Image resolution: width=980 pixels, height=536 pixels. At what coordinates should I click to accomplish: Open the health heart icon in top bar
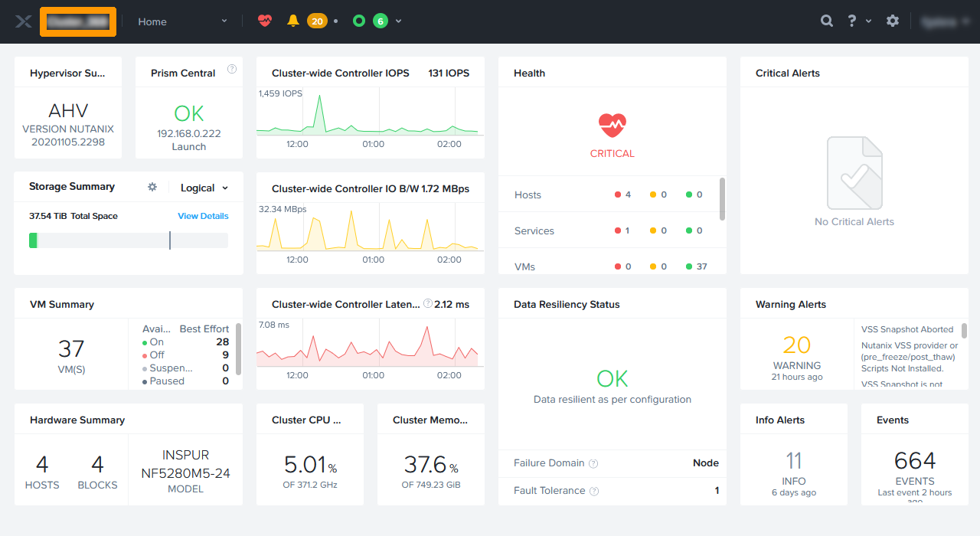pyautogui.click(x=264, y=21)
